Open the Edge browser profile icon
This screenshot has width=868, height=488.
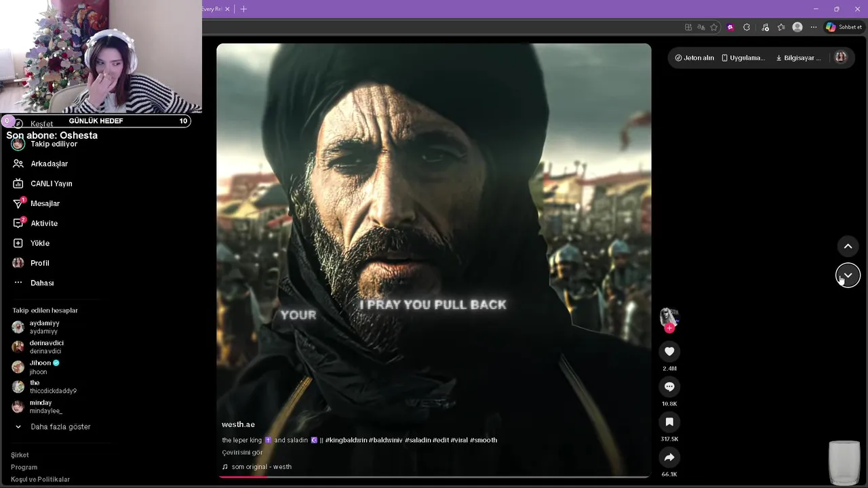[797, 27]
